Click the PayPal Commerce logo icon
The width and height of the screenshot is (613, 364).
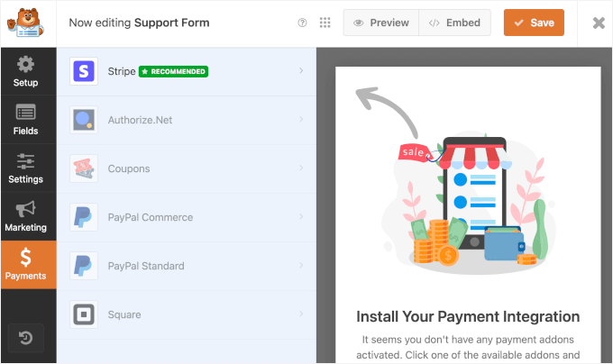[x=84, y=217]
